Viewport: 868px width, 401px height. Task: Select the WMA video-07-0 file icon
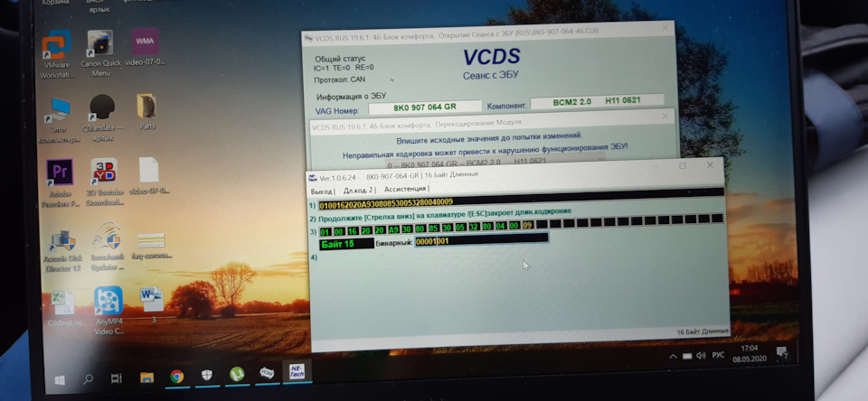[x=145, y=47]
